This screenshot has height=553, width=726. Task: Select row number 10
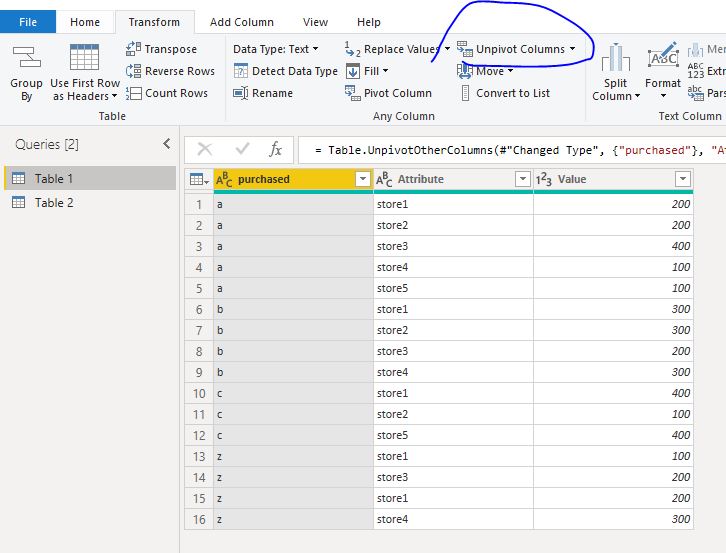(x=199, y=393)
